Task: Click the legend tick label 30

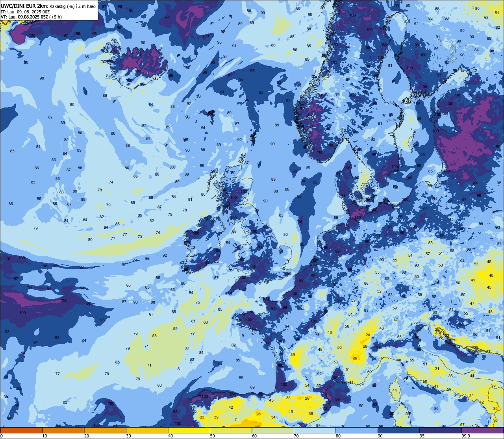Action: [x=128, y=436]
